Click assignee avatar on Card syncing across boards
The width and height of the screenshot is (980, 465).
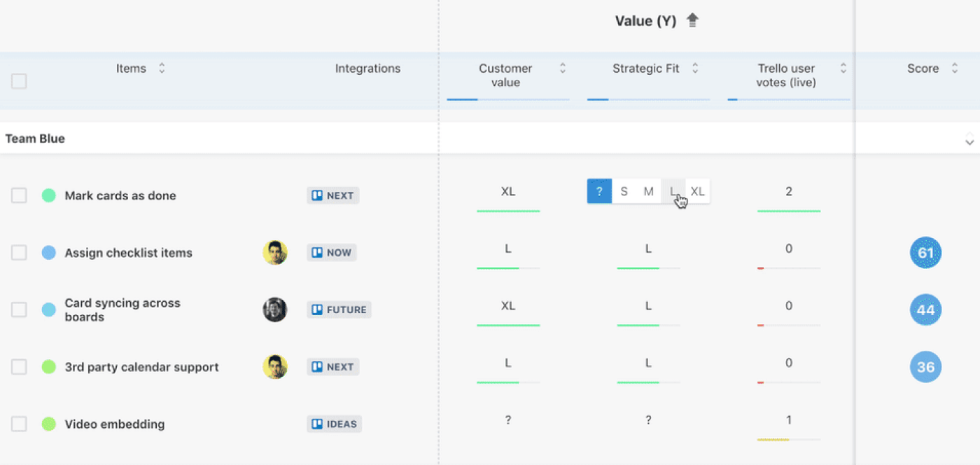coord(275,310)
